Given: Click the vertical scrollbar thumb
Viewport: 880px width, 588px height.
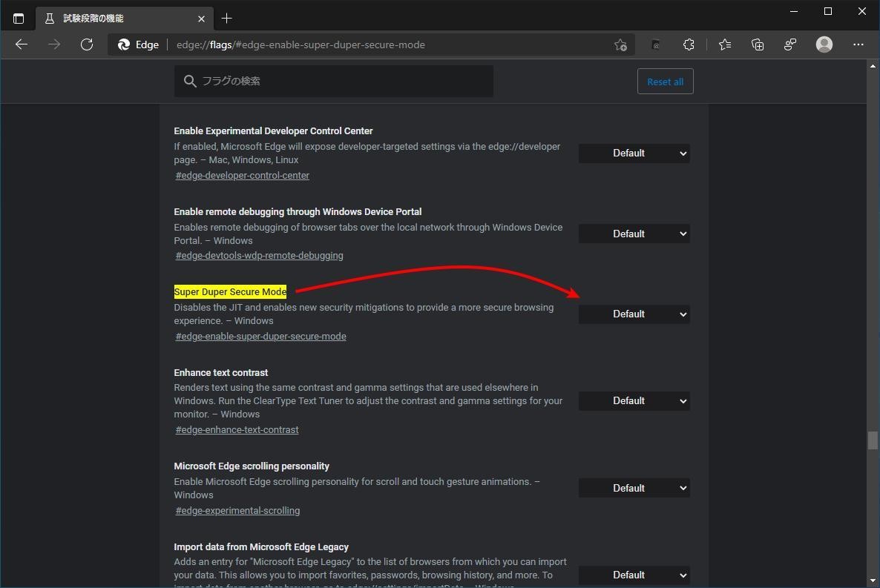Looking at the screenshot, I should pyautogui.click(x=872, y=440).
